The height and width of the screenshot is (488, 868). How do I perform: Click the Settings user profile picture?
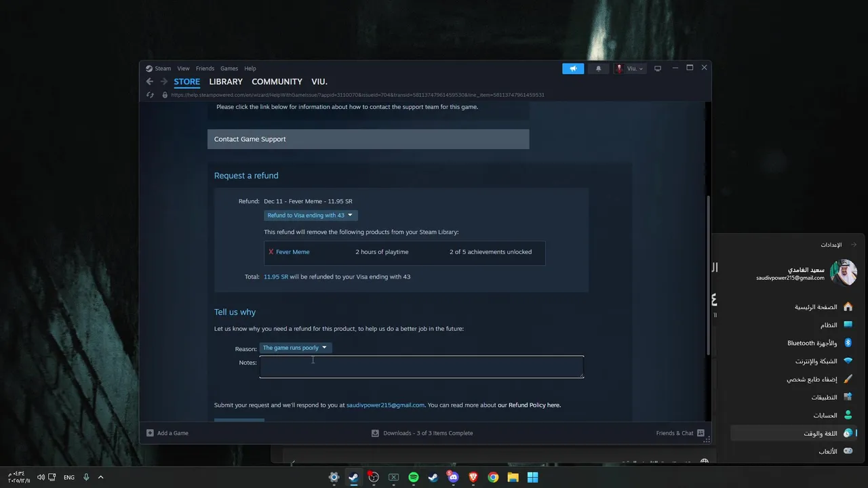844,273
